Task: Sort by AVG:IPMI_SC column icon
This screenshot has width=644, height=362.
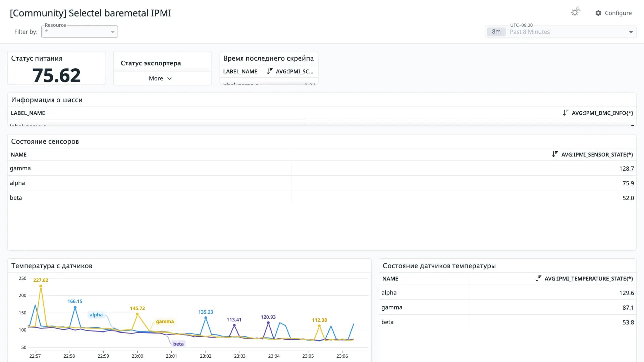Action: (x=269, y=71)
